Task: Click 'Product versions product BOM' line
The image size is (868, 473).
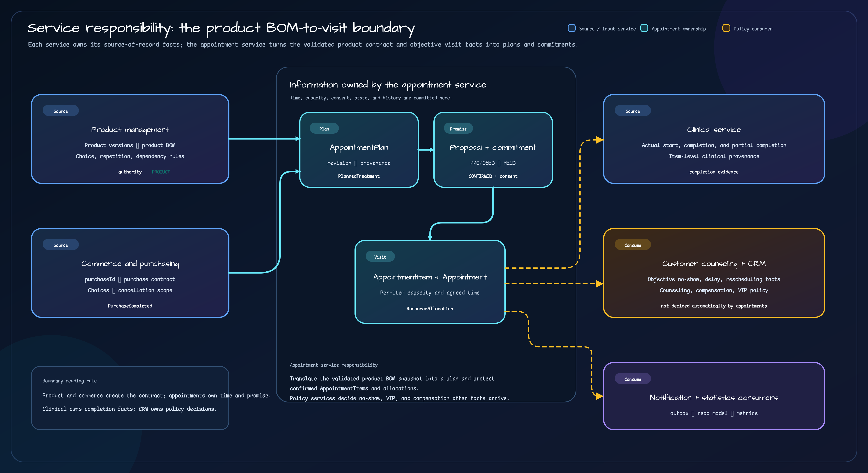Action: pos(130,145)
